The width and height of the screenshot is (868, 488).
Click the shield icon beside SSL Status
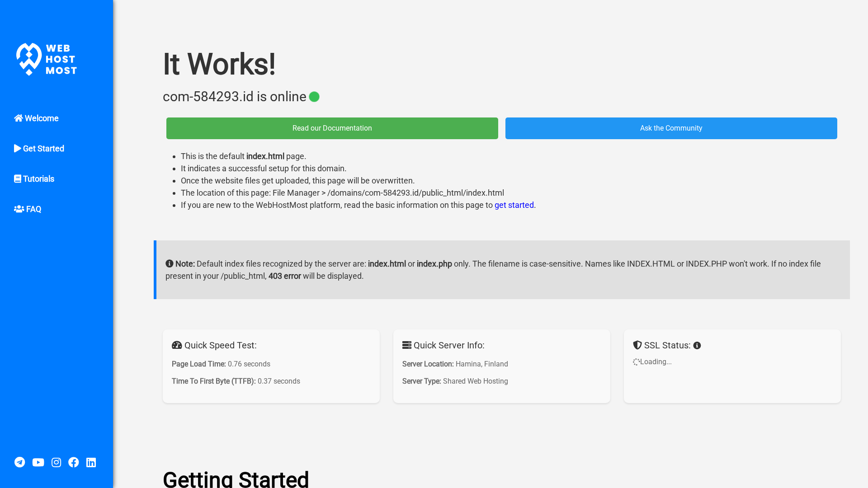tap(637, 345)
